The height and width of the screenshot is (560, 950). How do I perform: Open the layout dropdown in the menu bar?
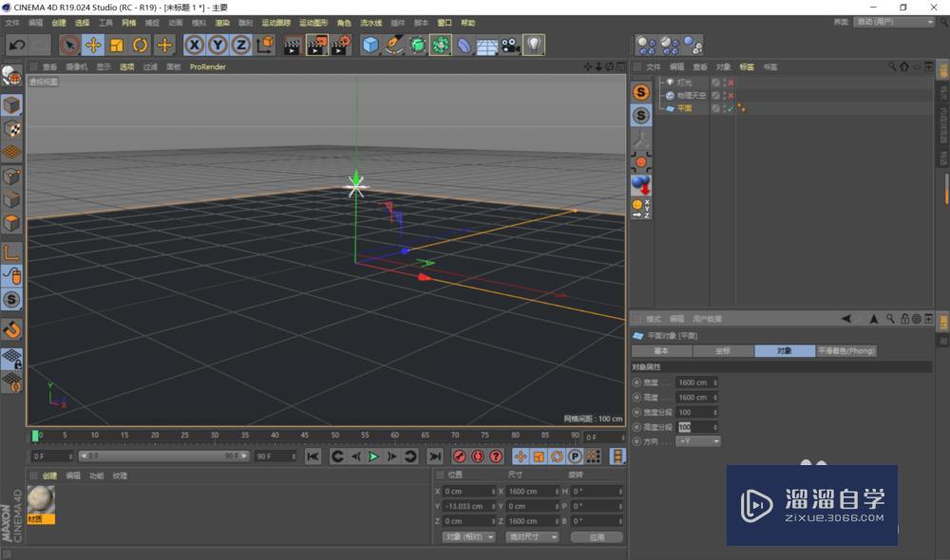click(x=894, y=22)
